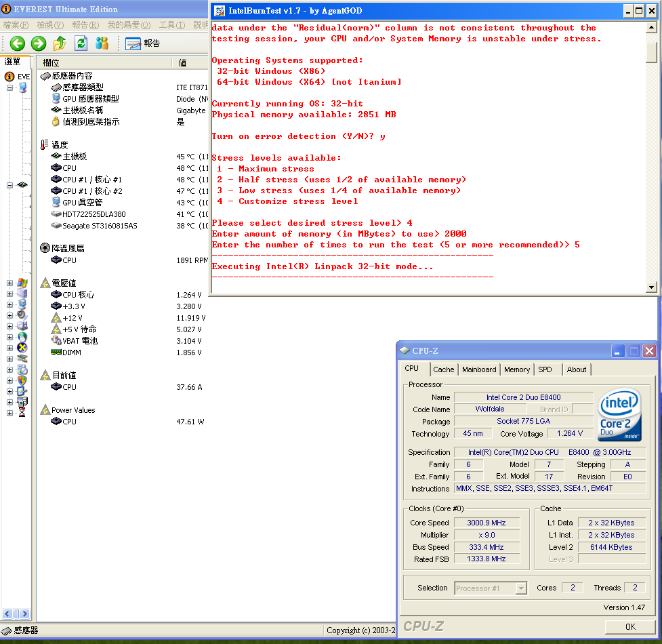
Task: Select the hourglass benchmark icon in tree
Action: click(x=22, y=413)
